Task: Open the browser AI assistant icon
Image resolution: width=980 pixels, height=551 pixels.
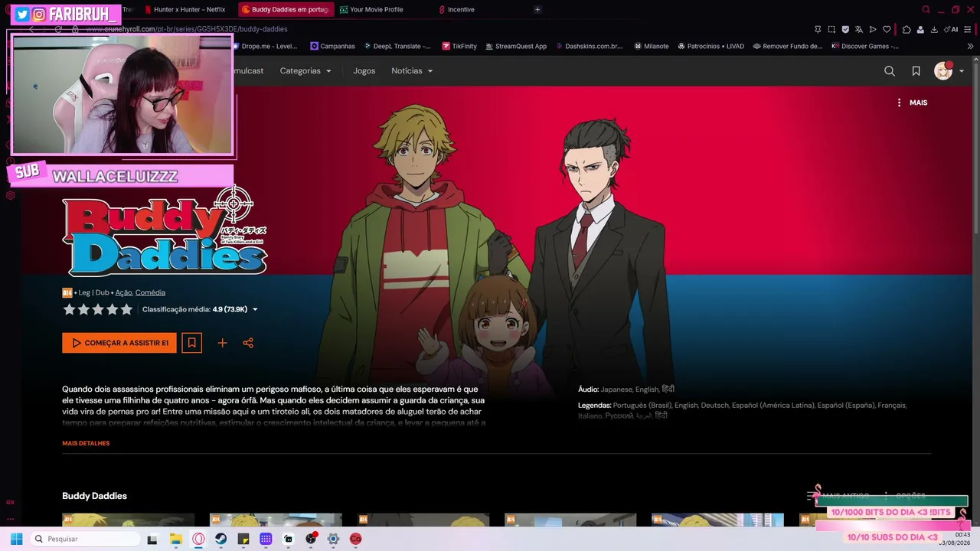Action: (x=952, y=29)
